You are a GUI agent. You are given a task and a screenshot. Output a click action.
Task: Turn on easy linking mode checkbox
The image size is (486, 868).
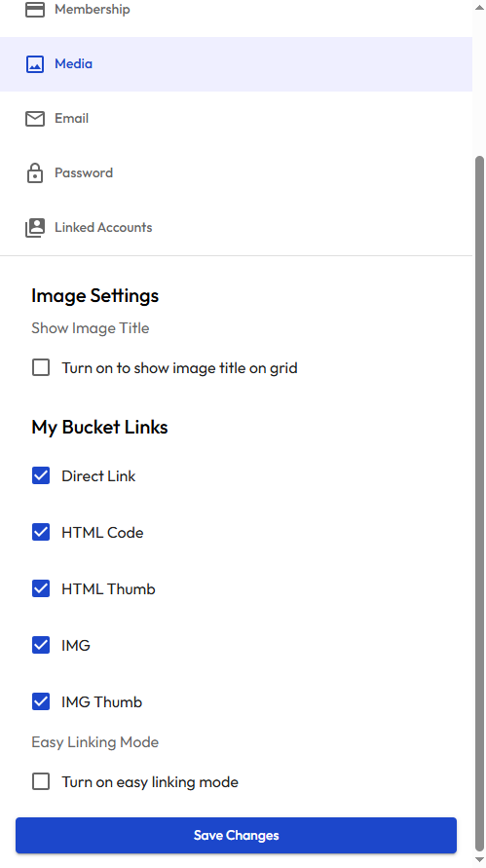click(x=41, y=781)
